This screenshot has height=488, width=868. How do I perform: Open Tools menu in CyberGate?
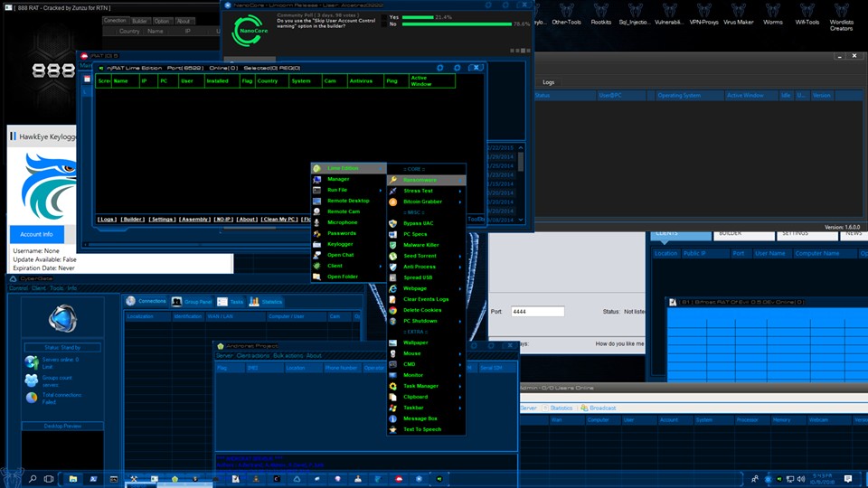tap(56, 288)
